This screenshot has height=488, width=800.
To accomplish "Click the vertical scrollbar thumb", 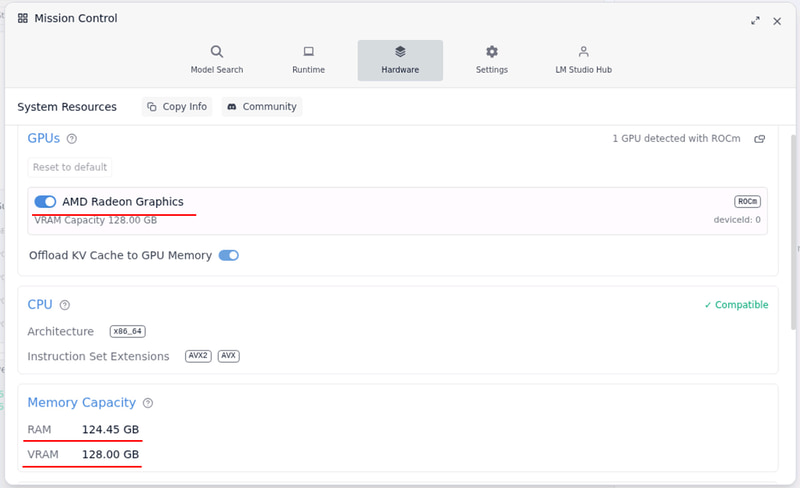I will click(793, 232).
